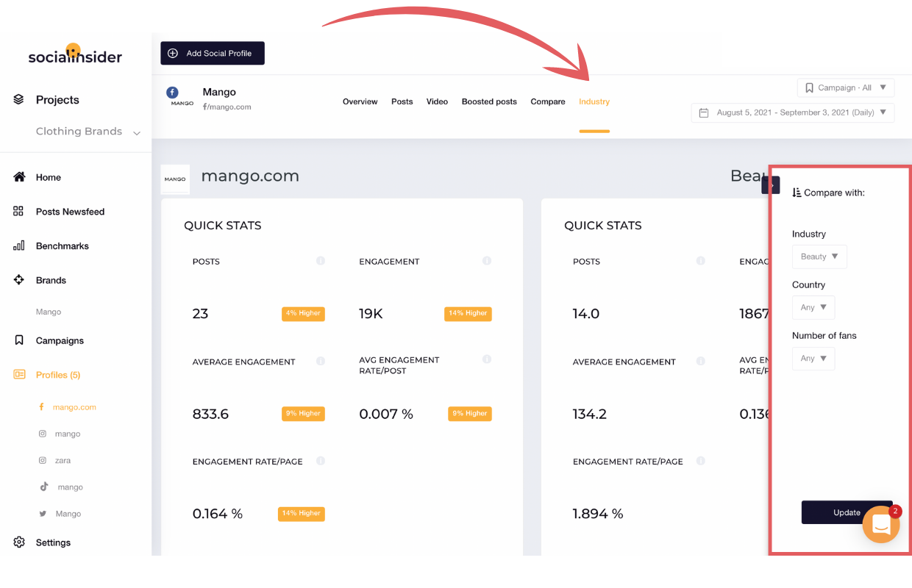Click info icon beside mango.com AVERAGE ENGAGEMENT

point(321,361)
